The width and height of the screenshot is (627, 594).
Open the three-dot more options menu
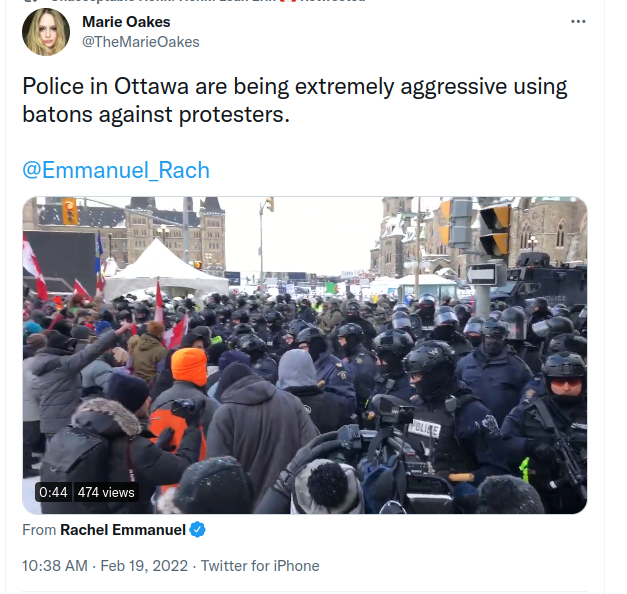(578, 22)
